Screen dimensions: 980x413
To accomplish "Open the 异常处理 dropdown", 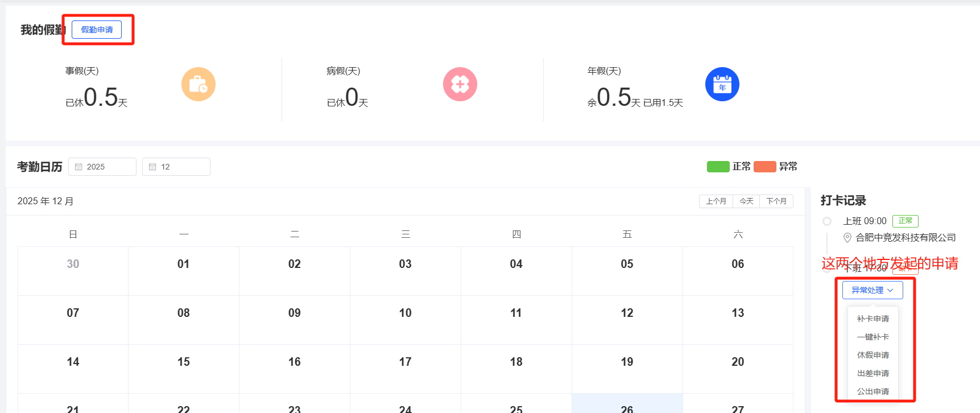I will tap(873, 290).
